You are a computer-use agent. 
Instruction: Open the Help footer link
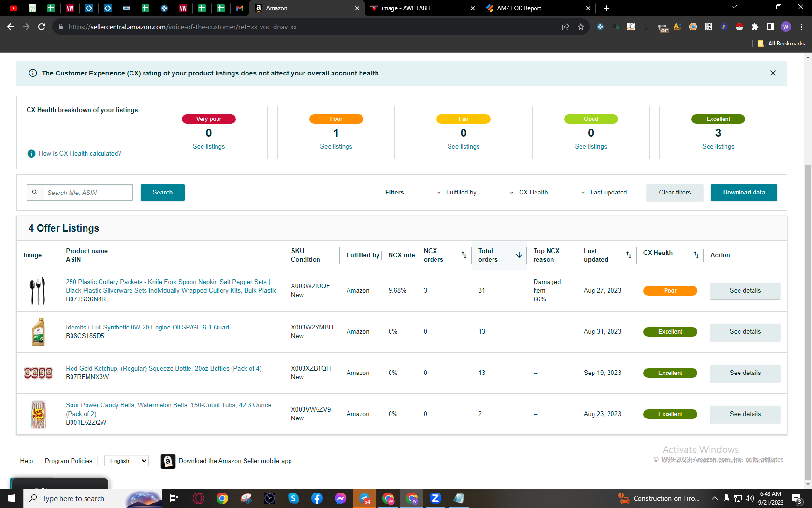[27, 461]
